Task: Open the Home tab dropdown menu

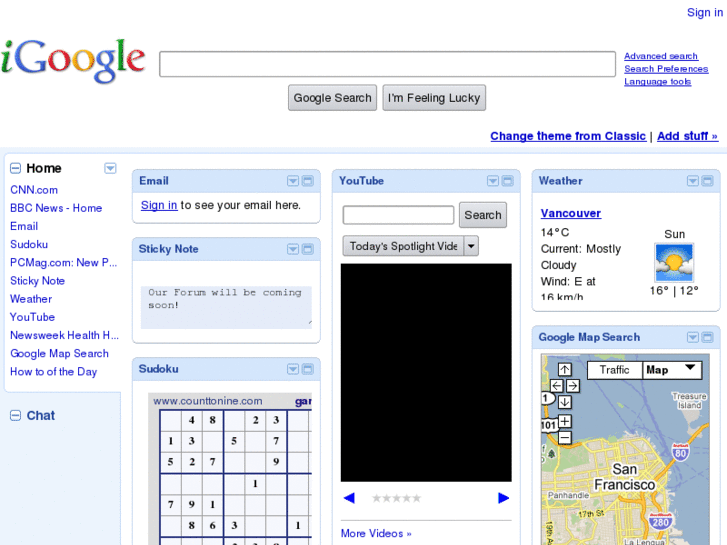Action: [110, 168]
